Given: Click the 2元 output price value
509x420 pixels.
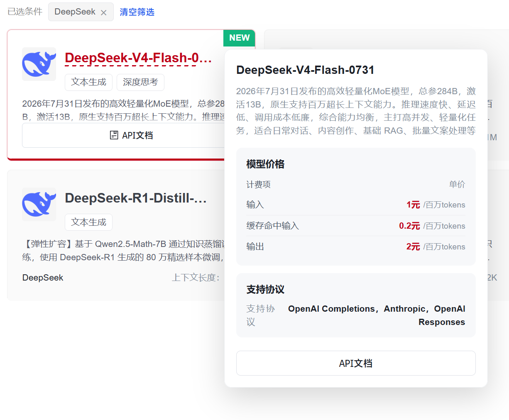Looking at the screenshot, I should (x=413, y=247).
